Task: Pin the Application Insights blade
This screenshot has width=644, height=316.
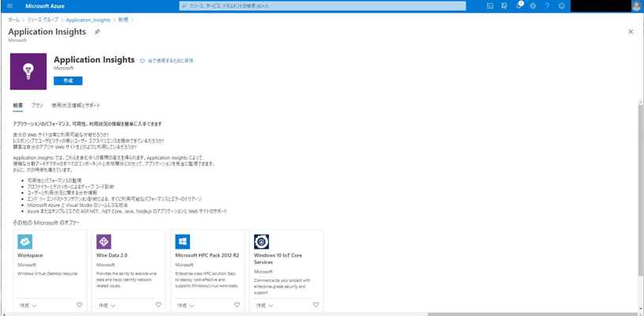Action: click(97, 32)
